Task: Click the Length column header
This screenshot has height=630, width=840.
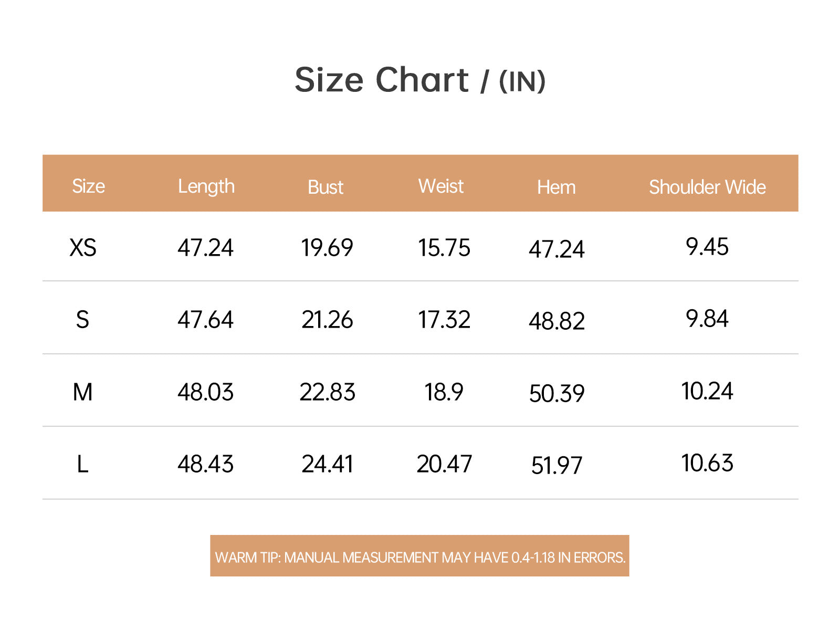Action: pos(206,186)
